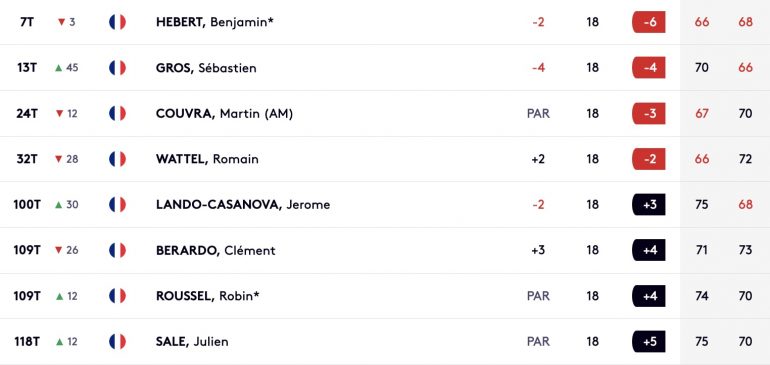Image resolution: width=770 pixels, height=365 pixels.
Task: Select LANDO-CASANOVA, Jerome player name
Action: pos(243,204)
